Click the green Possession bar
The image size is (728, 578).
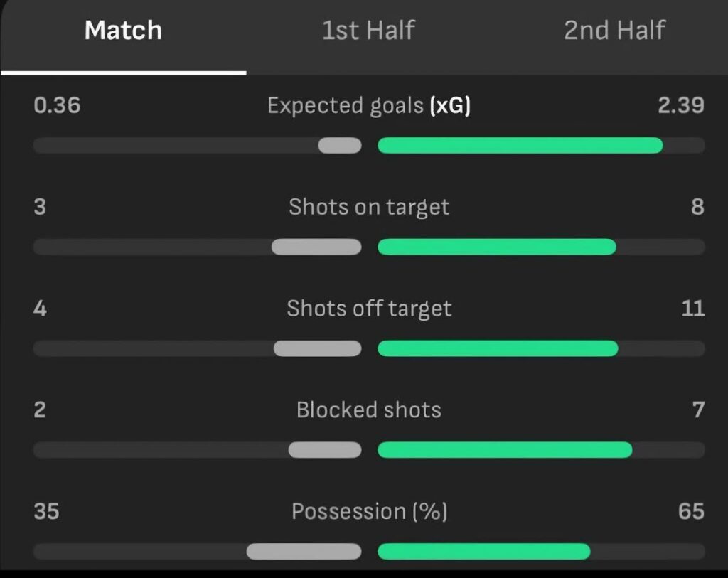point(483,552)
